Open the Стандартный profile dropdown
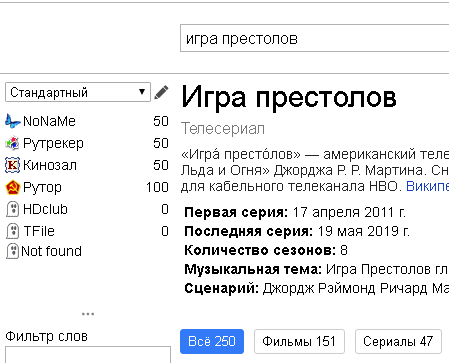The width and height of the screenshot is (449, 363). (x=78, y=92)
